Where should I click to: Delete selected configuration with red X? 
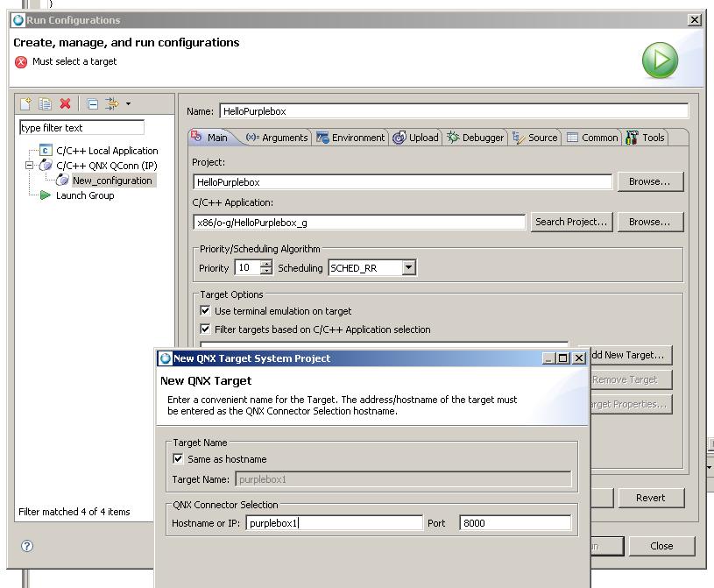tap(65, 104)
